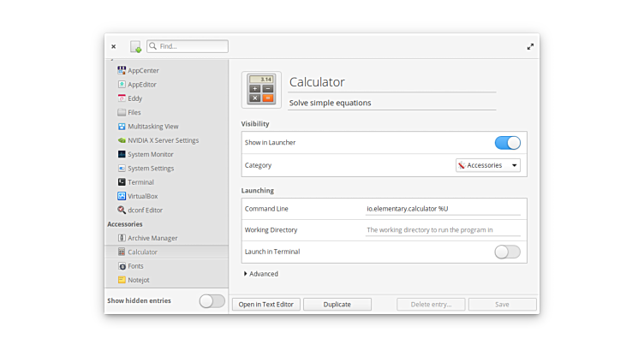Select the System Monitor list entry
Image resolution: width=644 pixels, height=362 pixels.
[x=150, y=154]
